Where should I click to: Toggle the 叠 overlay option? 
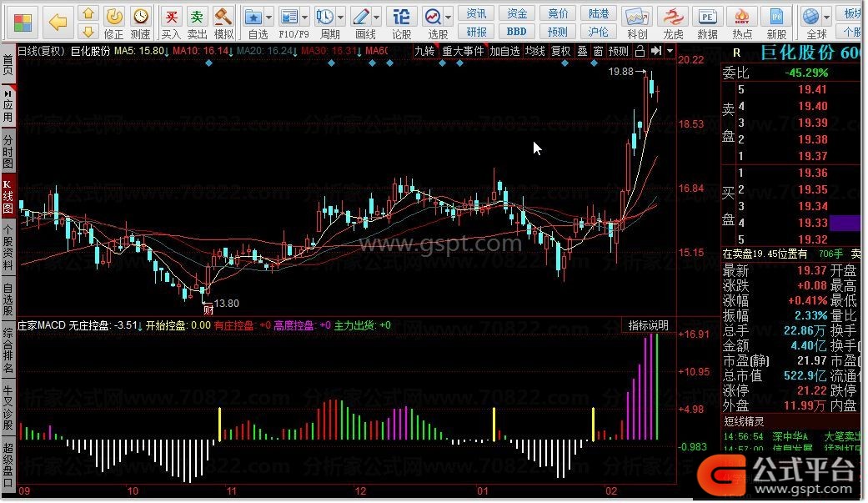pos(582,52)
